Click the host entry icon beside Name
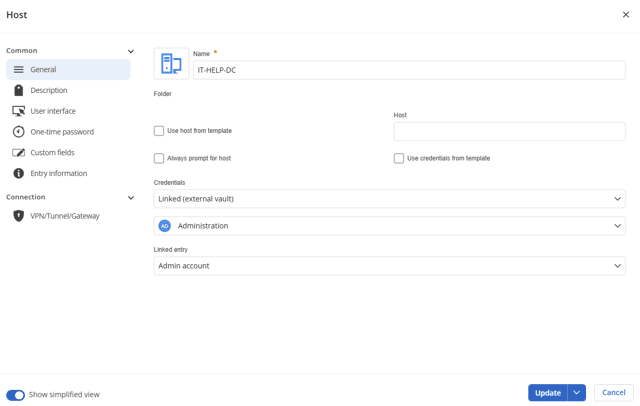 171,63
